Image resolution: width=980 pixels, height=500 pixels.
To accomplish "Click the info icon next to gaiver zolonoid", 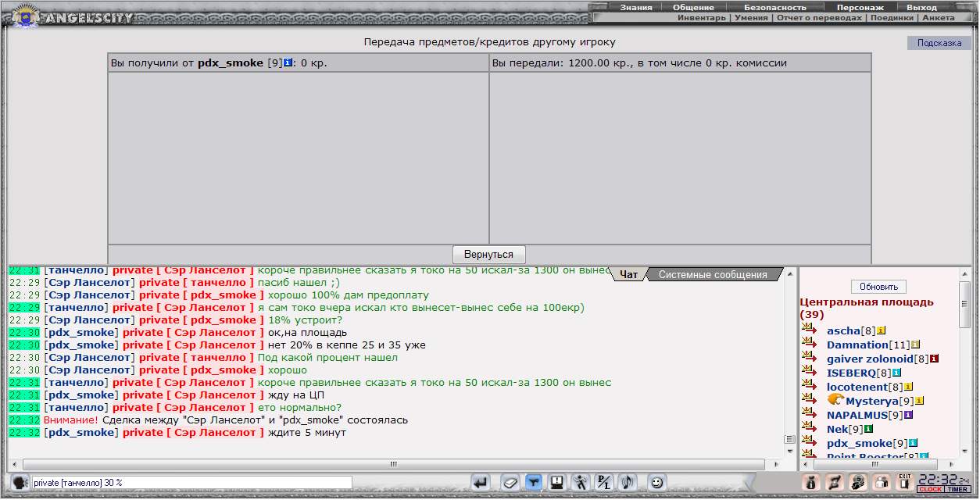I will coord(934,359).
